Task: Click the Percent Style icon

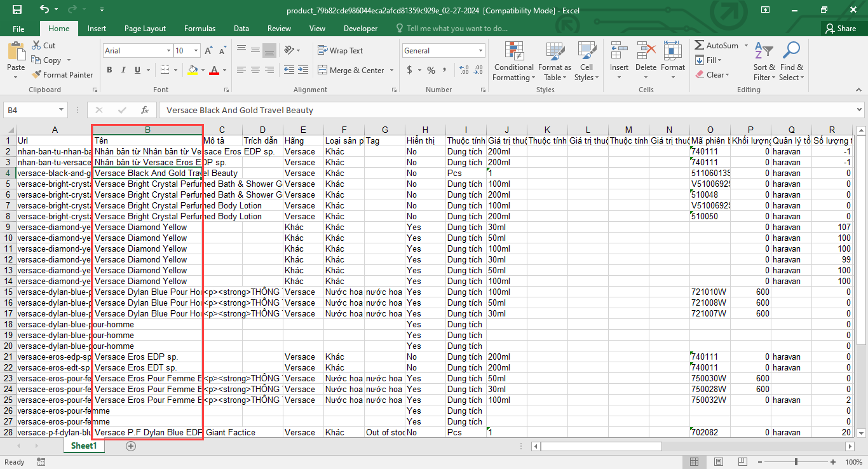Action: [431, 71]
